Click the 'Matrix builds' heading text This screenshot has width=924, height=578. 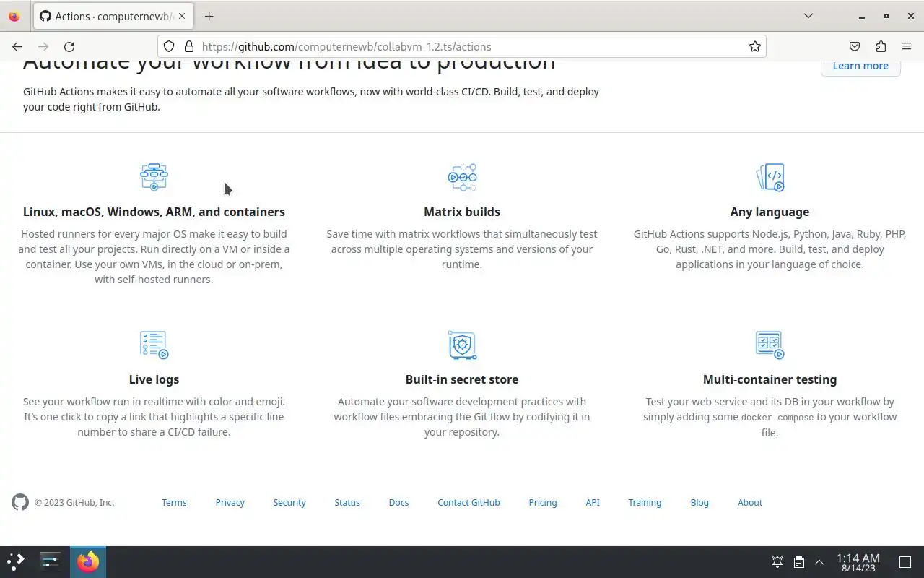pos(462,212)
